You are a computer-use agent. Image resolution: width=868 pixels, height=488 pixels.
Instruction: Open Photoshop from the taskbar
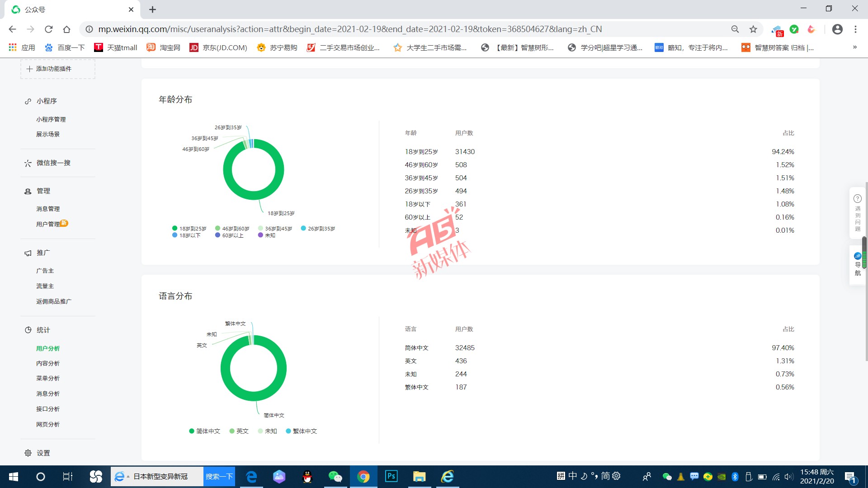click(391, 477)
